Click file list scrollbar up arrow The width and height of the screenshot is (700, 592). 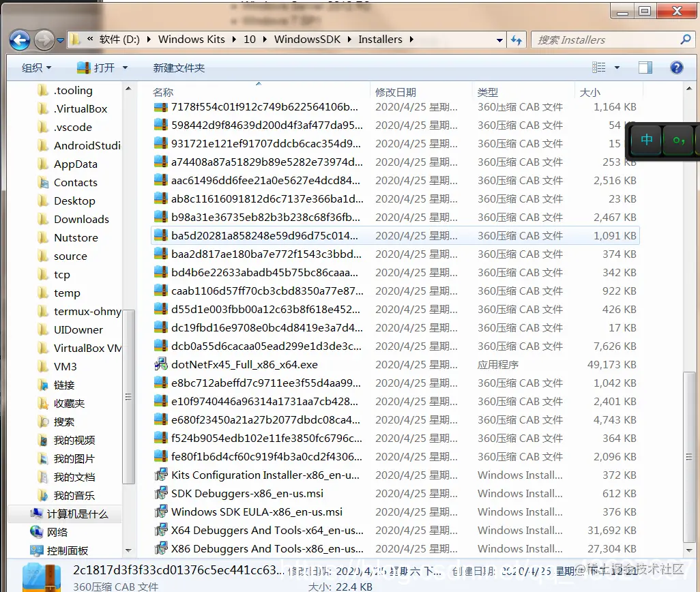click(x=689, y=89)
